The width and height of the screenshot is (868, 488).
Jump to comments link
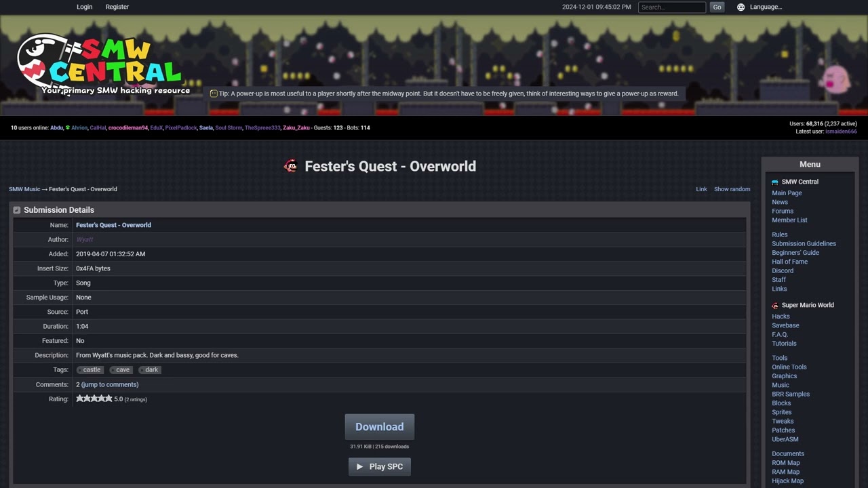click(110, 384)
